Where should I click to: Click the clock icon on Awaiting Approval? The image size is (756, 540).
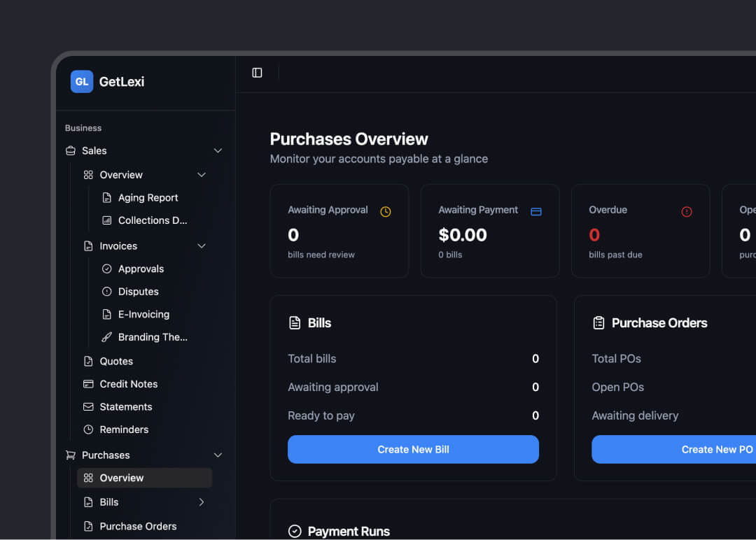click(x=386, y=212)
